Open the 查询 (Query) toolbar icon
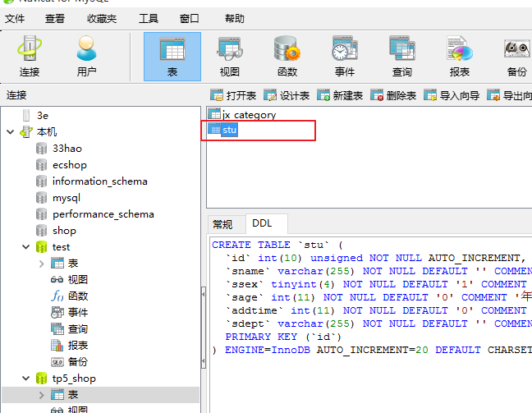 click(x=402, y=57)
